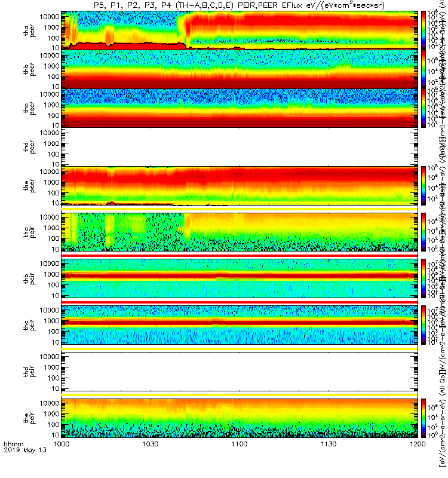Click the "1200" time axis label

point(418,444)
